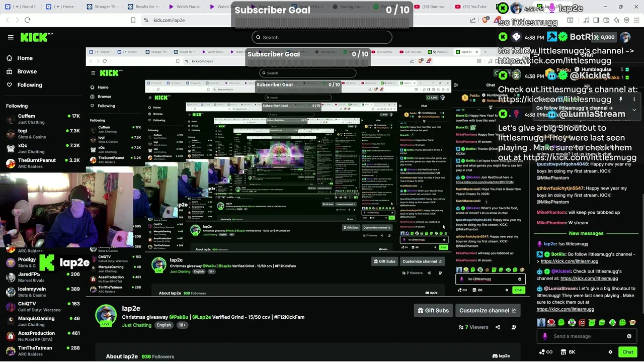This screenshot has width=644, height=362.
Task: Click the channel points infinity icon
Action: (x=546, y=352)
